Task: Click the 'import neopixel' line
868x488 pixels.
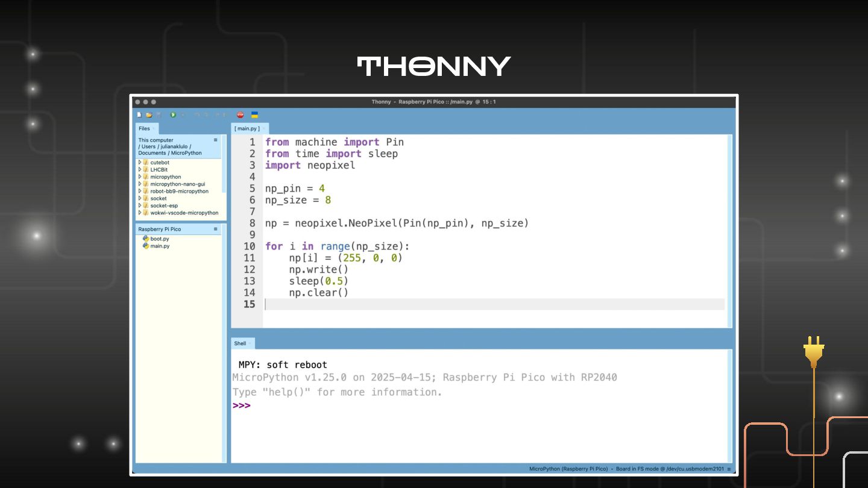Action: pyautogui.click(x=310, y=165)
